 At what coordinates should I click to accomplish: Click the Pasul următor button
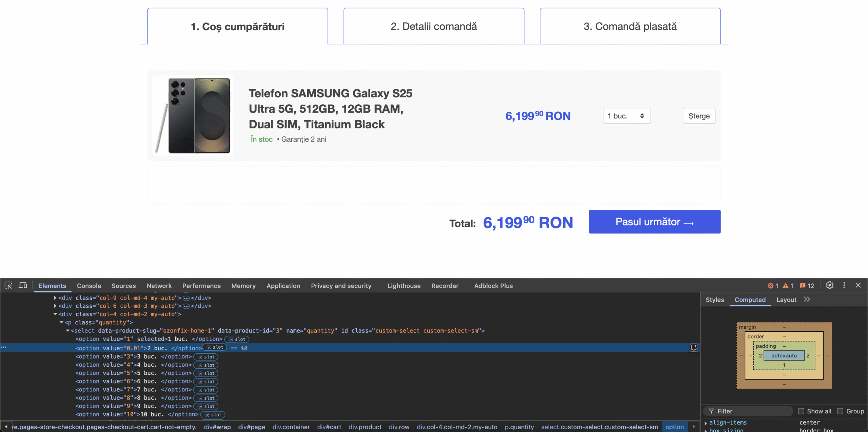click(x=655, y=222)
